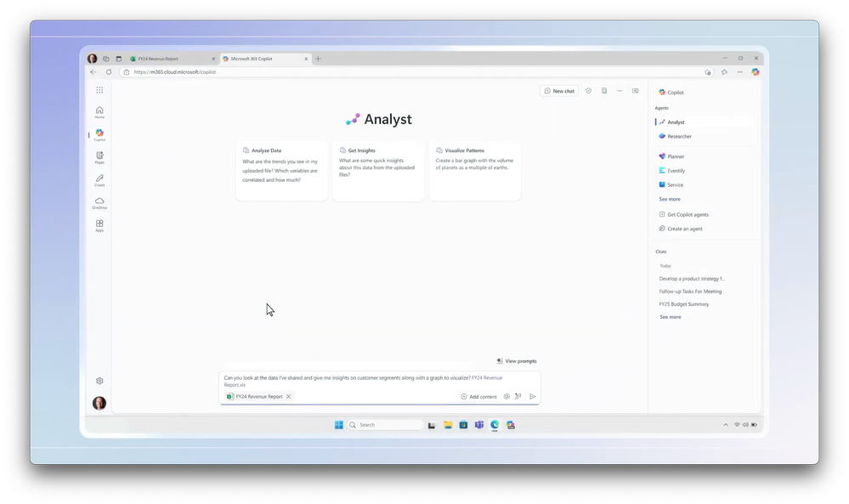The width and height of the screenshot is (849, 504).
Task: Click the browser back arrow
Action: (93, 72)
